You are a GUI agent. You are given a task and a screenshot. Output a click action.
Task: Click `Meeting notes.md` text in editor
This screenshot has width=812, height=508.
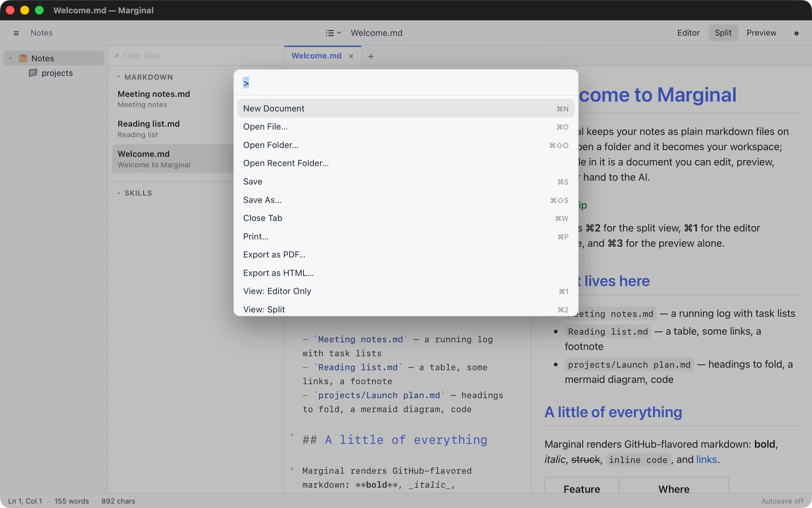360,339
